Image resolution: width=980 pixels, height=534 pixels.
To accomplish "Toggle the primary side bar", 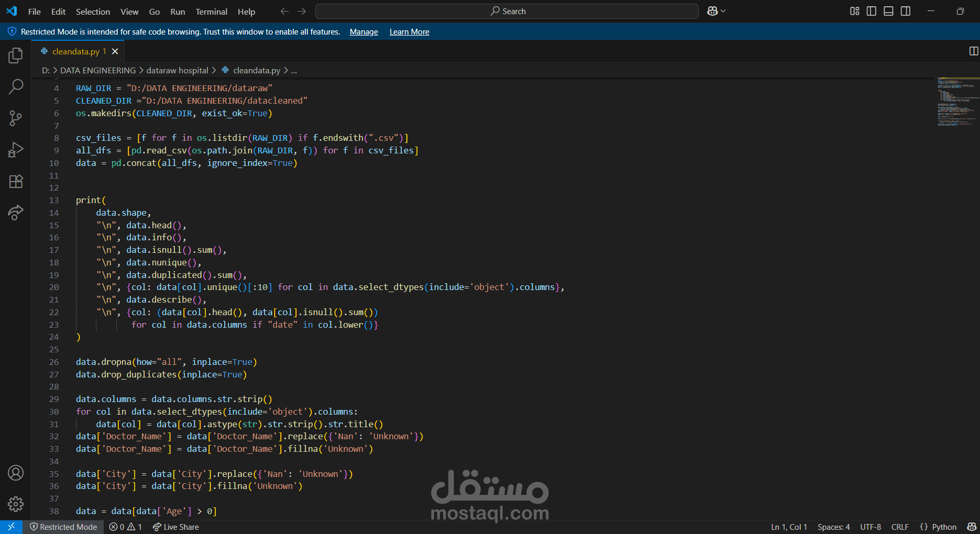I will [872, 11].
